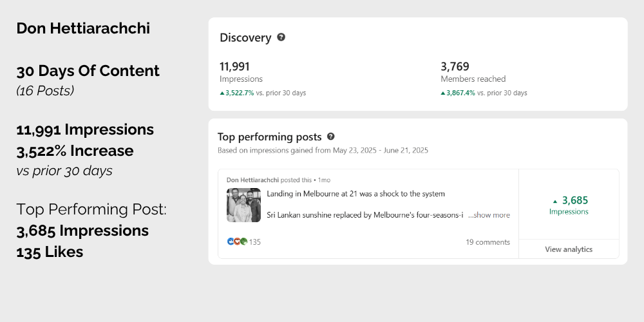Expand post text with show more
The image size is (644, 322).
point(489,215)
